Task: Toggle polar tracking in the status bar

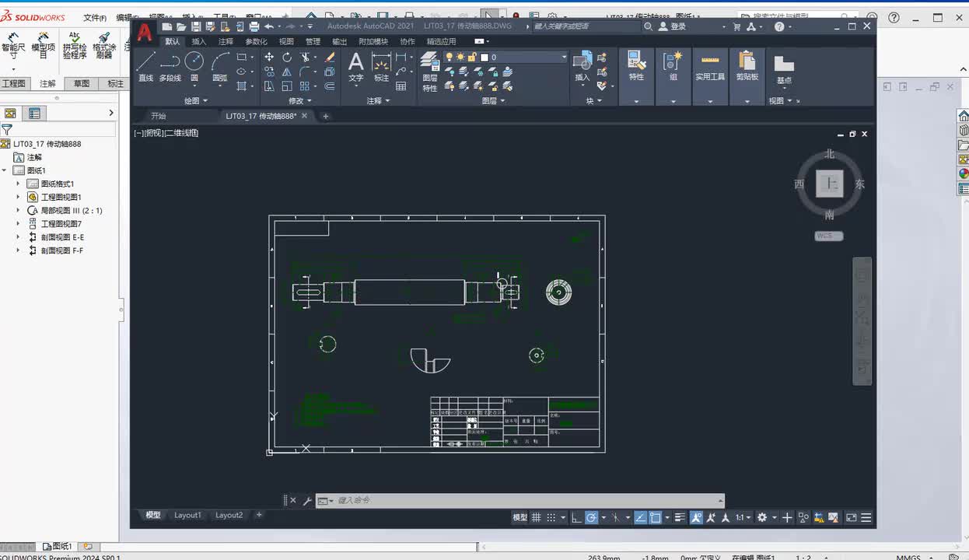Action: 591,517
